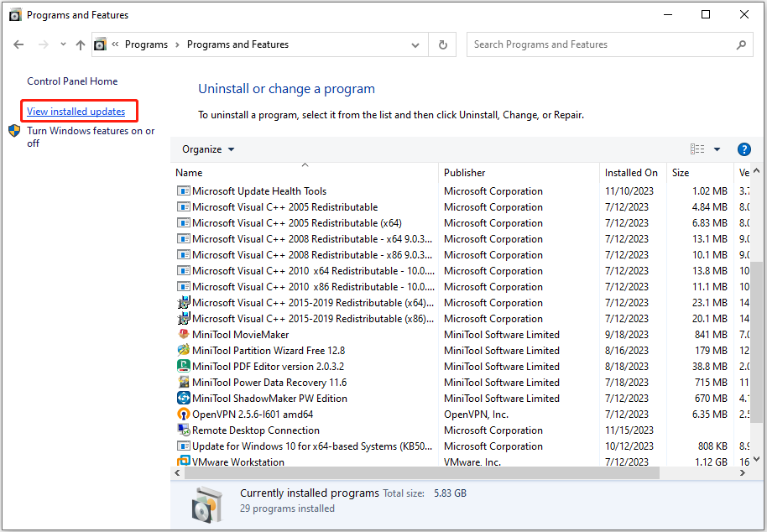Click icon of Visual C++ 2008 x64 entry

click(184, 239)
